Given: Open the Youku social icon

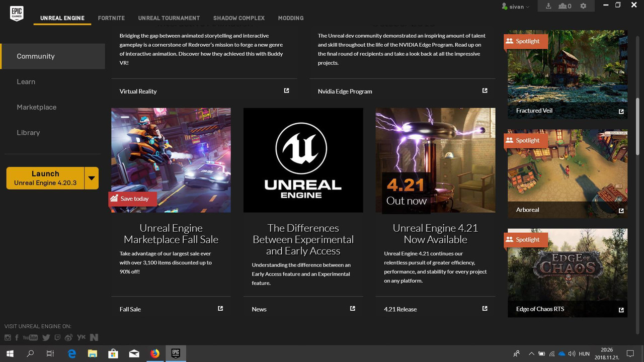Looking at the screenshot, I should [x=81, y=338].
